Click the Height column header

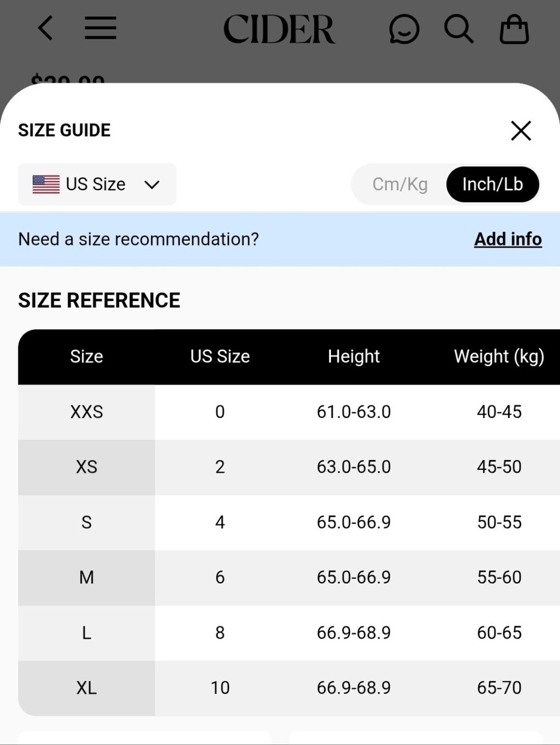click(354, 356)
